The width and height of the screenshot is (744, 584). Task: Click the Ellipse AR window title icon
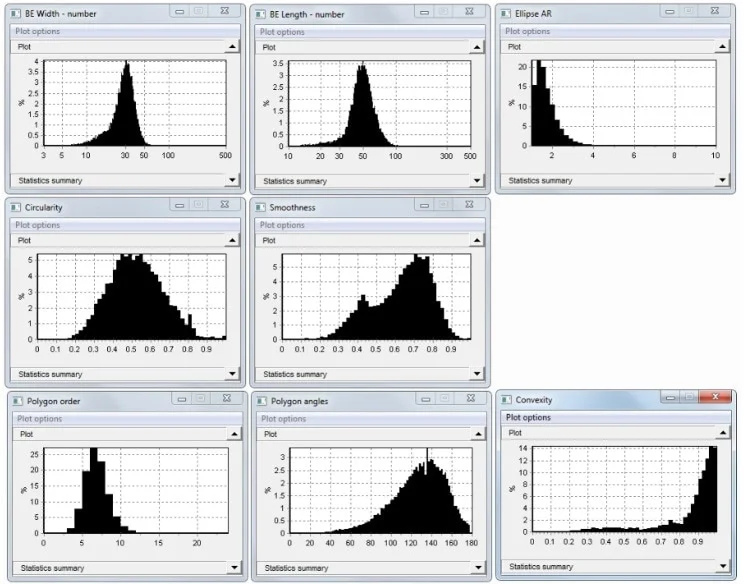point(507,15)
